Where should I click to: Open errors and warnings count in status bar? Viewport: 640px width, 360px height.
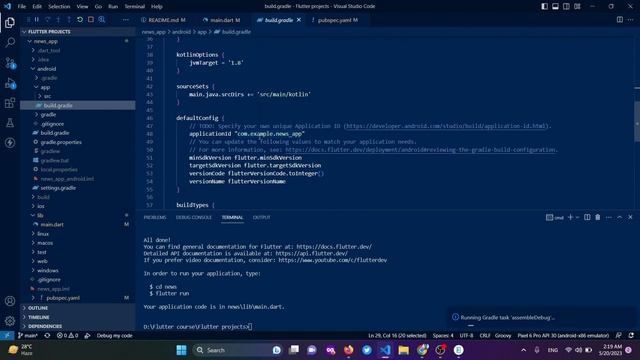[67, 336]
